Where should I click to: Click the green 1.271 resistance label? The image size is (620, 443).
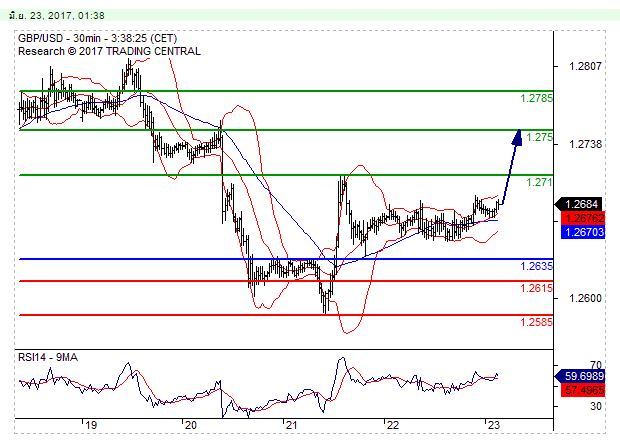point(539,182)
